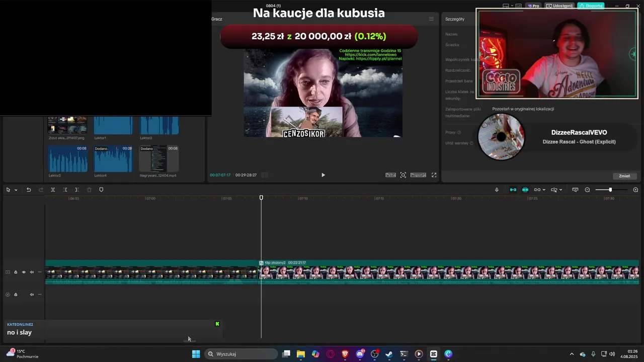Mute the lower audio track
644x362 pixels.
point(32,295)
